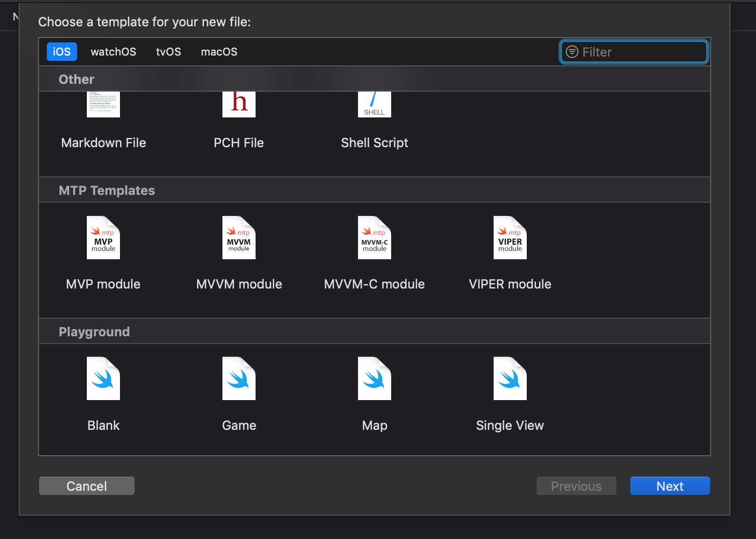Choose the MVP module template icon

coord(103,237)
